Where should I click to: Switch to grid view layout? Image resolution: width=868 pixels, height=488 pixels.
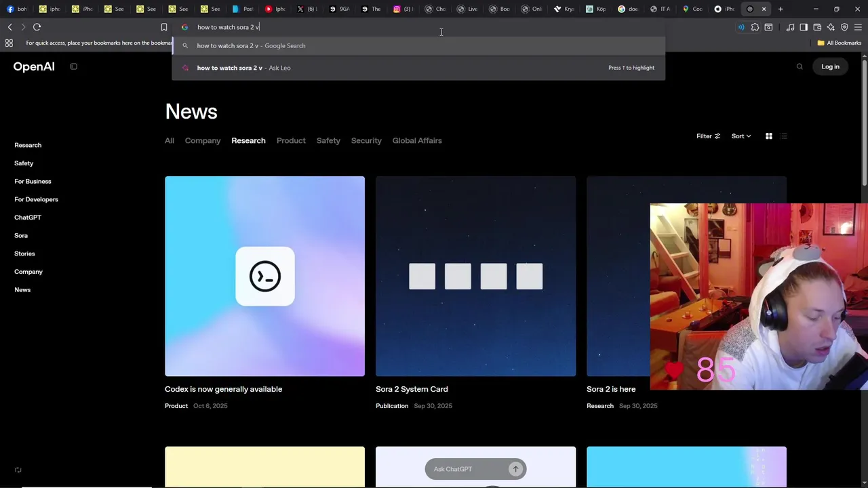pyautogui.click(x=768, y=136)
